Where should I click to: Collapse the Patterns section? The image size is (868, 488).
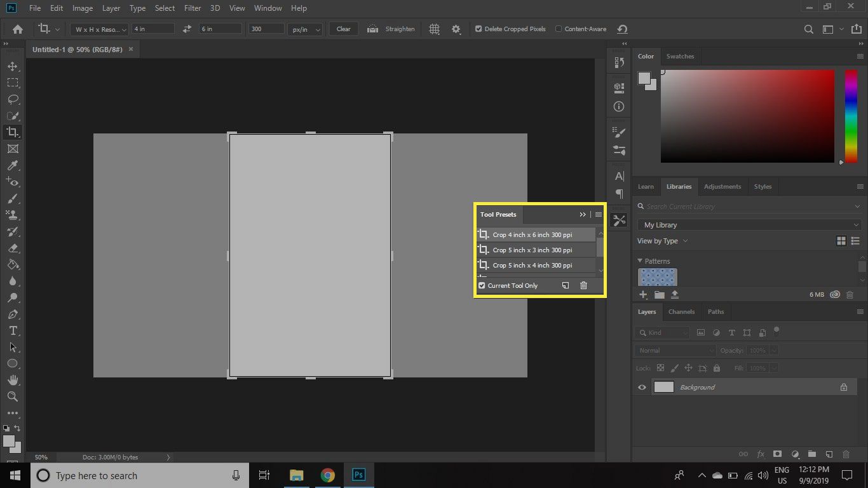pyautogui.click(x=640, y=261)
